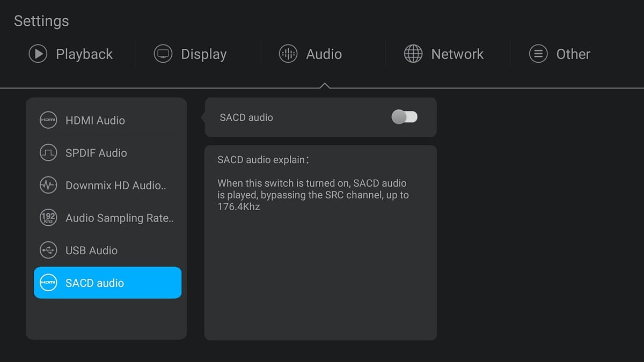
Task: Choose Audio Sampling Rate option
Action: (119, 218)
